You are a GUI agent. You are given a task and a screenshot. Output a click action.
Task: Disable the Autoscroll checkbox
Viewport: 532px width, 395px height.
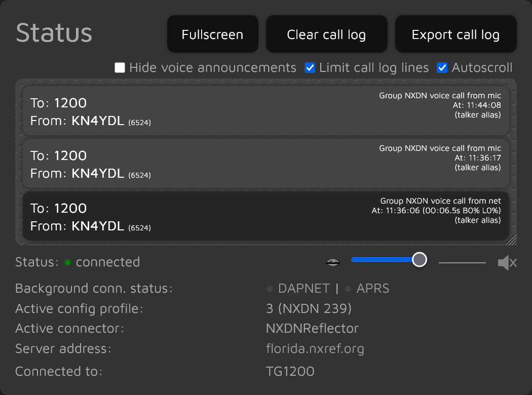point(442,68)
